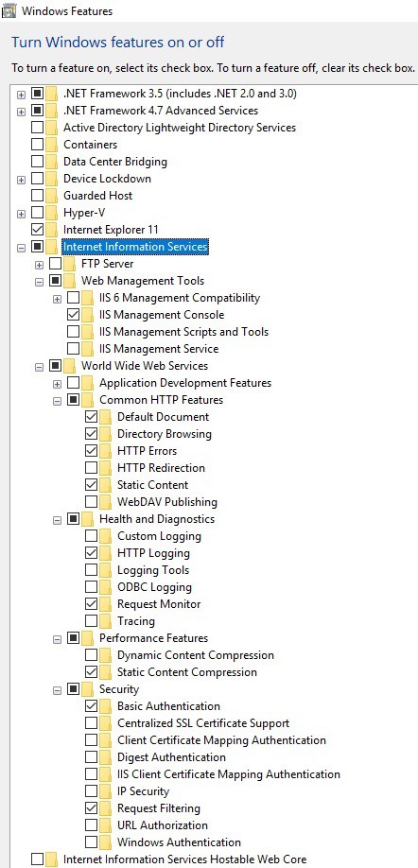Click the folder icon next to Security

(x=87, y=689)
